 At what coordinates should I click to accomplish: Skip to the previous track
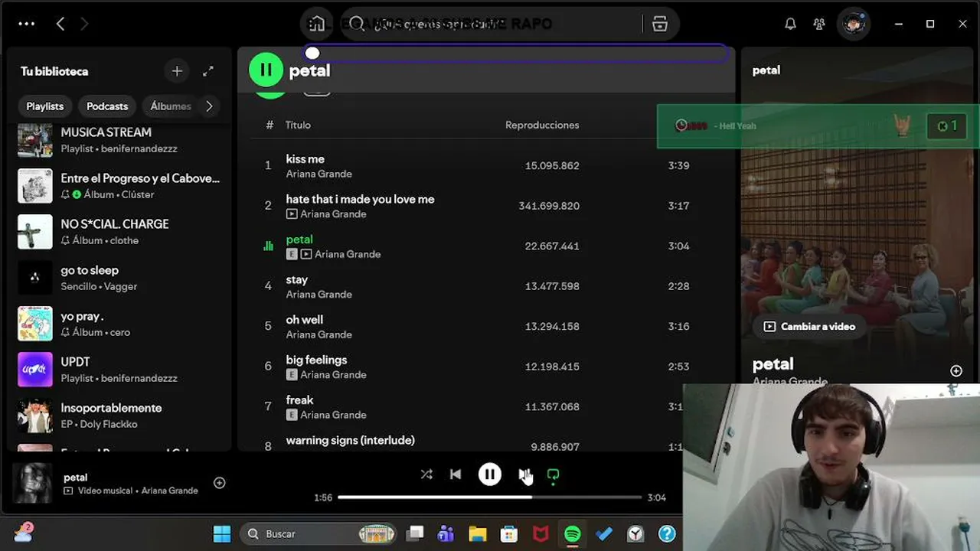pos(456,474)
